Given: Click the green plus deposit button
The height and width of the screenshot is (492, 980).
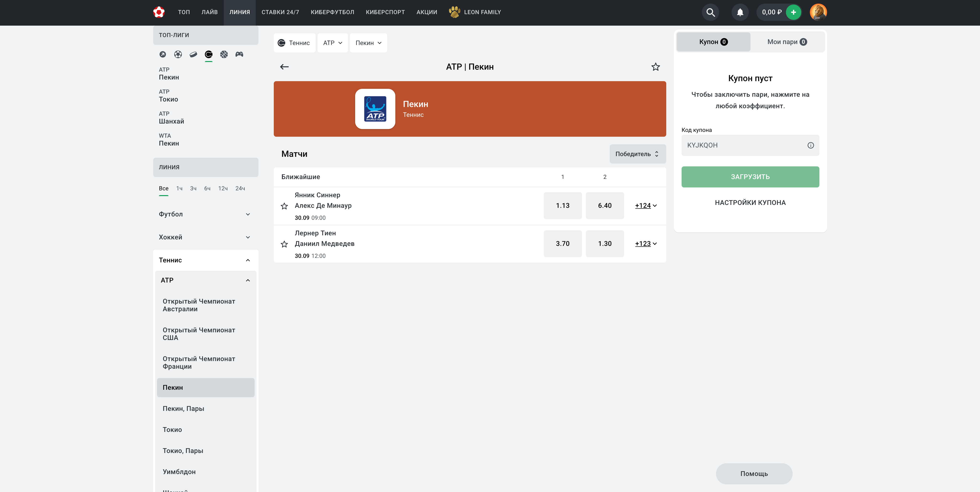Looking at the screenshot, I should (x=793, y=12).
